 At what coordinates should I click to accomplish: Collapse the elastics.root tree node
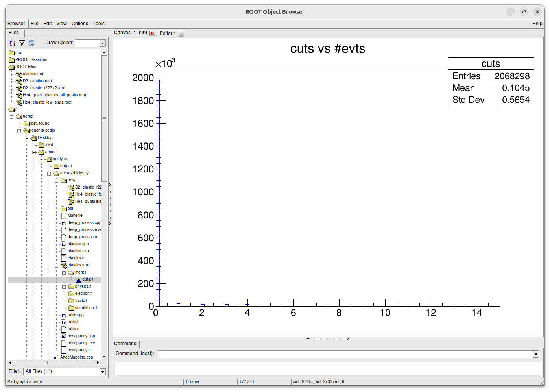tap(56, 266)
